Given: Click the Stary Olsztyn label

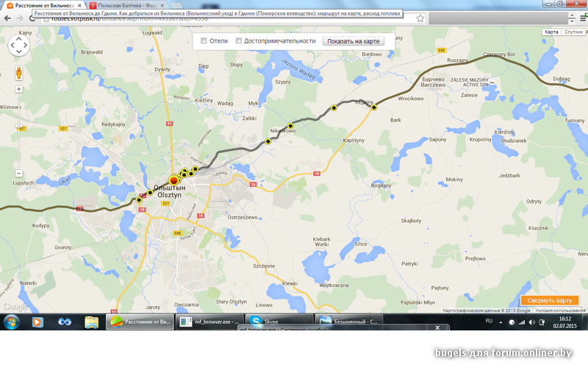Looking at the screenshot, I should click(x=231, y=302).
